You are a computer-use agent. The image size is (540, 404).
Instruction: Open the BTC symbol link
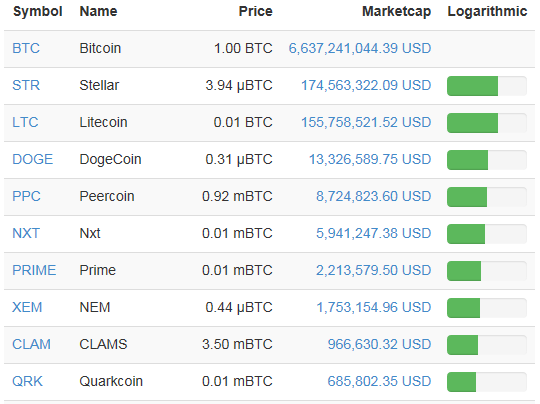(x=26, y=48)
